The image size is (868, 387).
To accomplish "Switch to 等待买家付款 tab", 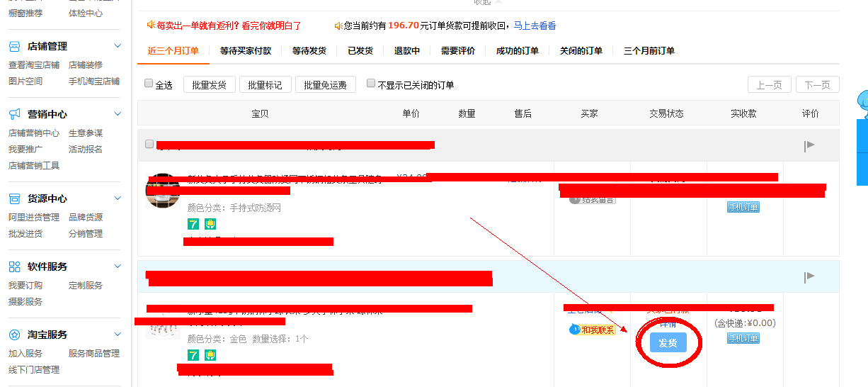I will 246,51.
